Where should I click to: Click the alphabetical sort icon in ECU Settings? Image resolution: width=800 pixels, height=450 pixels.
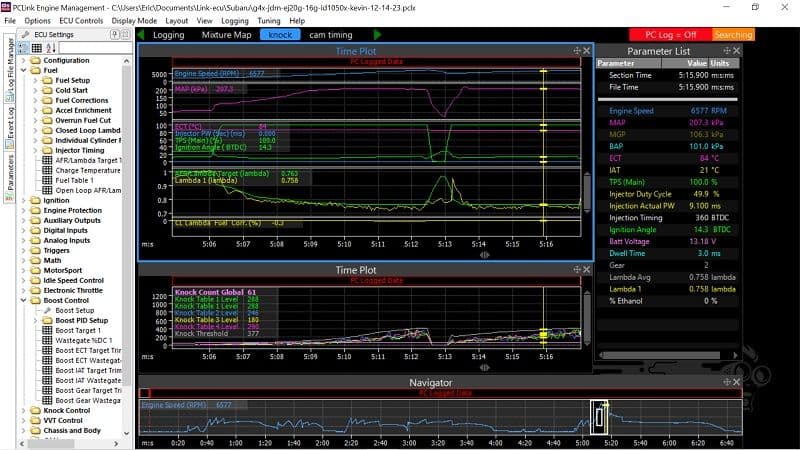pyautogui.click(x=51, y=48)
